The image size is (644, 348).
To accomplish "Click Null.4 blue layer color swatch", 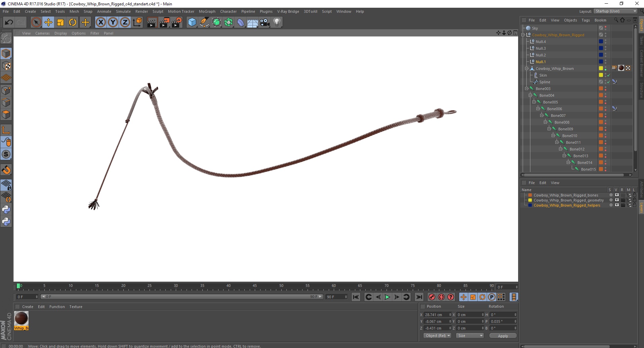I will coord(601,42).
